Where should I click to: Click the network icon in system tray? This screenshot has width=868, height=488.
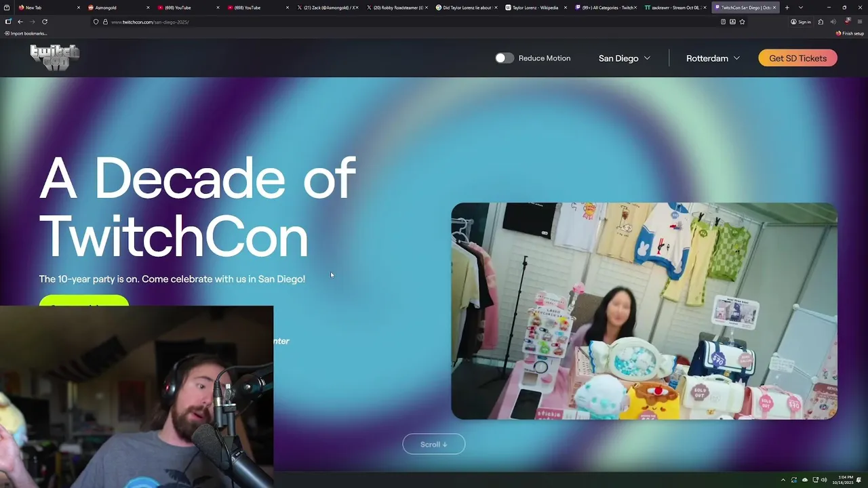tap(815, 480)
